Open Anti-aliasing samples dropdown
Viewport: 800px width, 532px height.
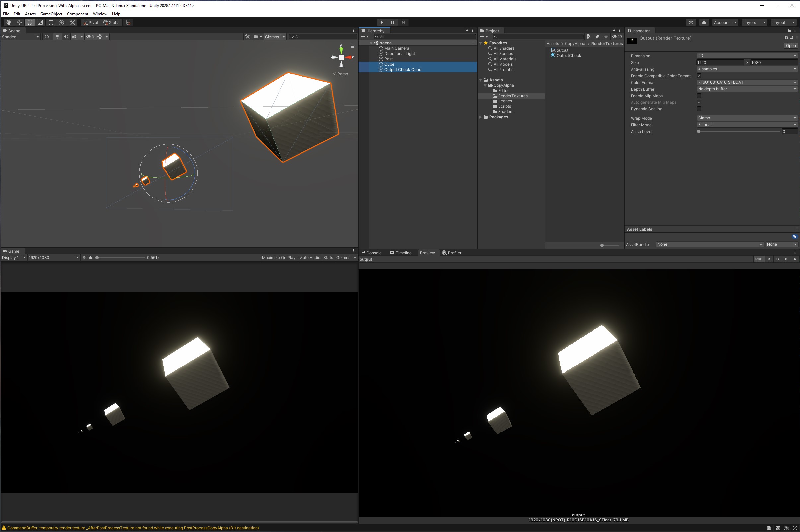[x=746, y=69]
